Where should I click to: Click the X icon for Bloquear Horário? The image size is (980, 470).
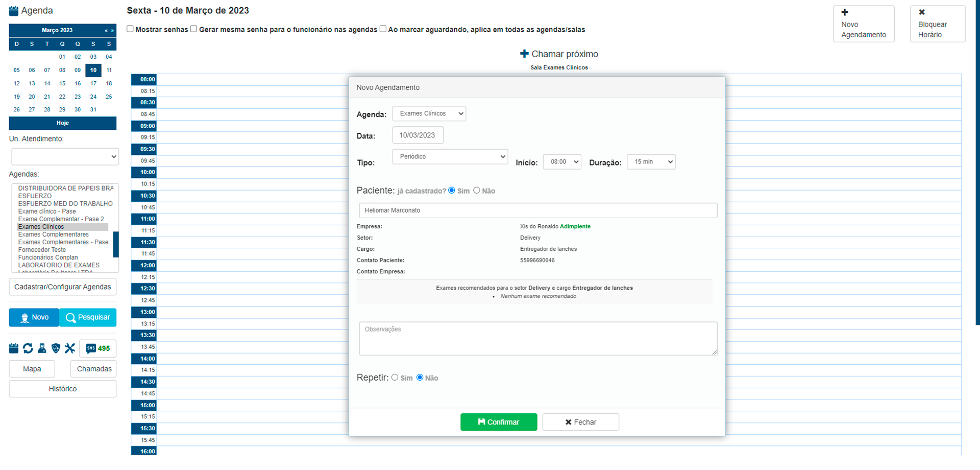coord(922,12)
